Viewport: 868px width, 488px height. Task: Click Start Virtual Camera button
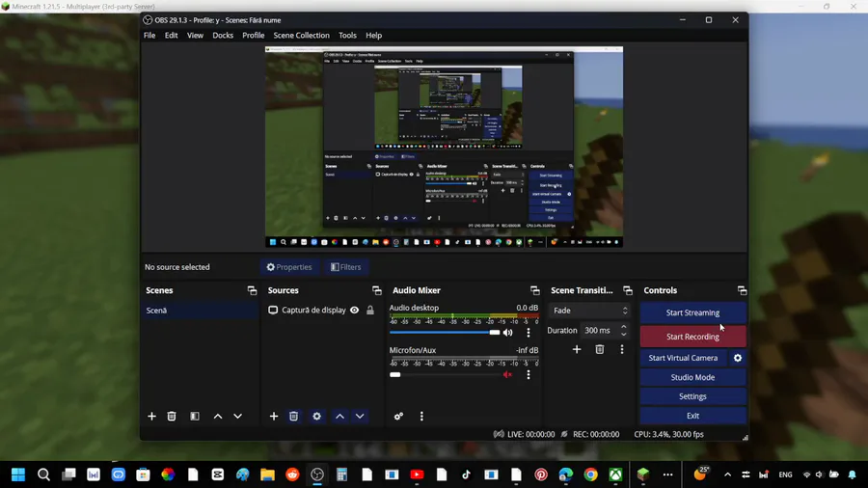683,358
